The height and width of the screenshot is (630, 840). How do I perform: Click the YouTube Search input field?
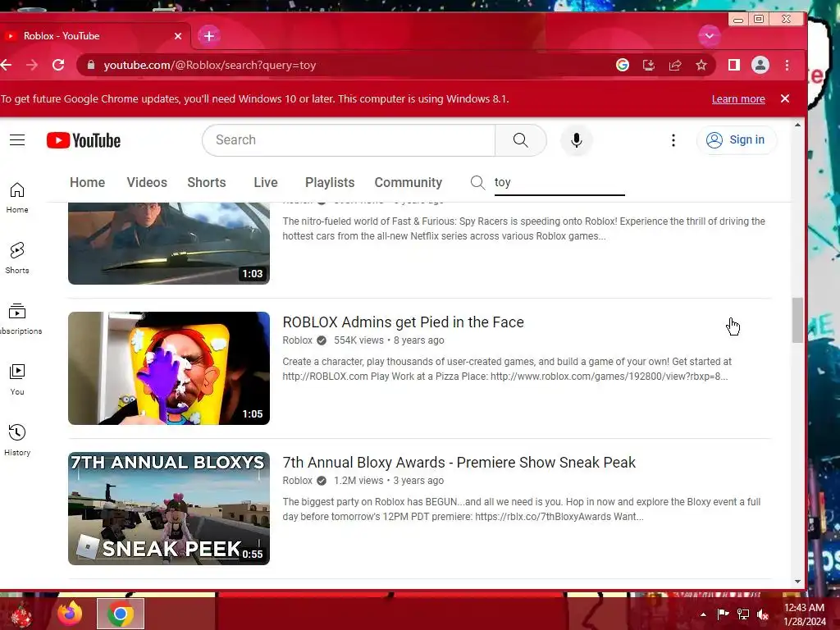click(x=349, y=139)
